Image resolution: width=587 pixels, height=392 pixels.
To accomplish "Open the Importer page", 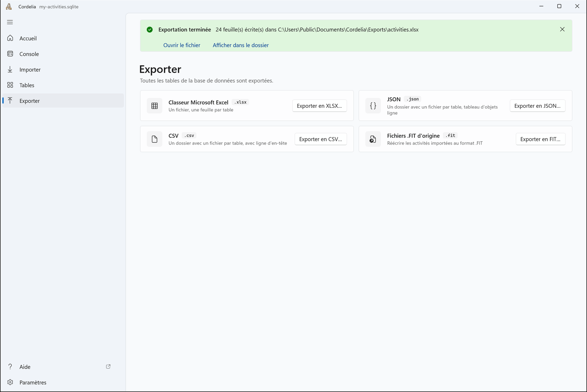I will tap(63, 69).
